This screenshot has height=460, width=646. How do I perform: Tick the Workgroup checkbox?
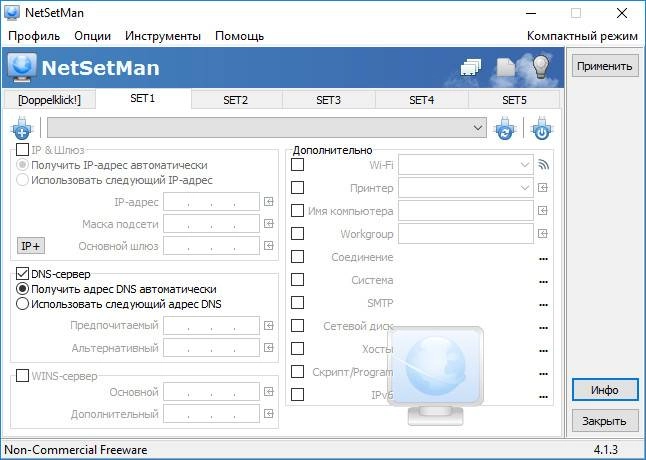click(297, 234)
